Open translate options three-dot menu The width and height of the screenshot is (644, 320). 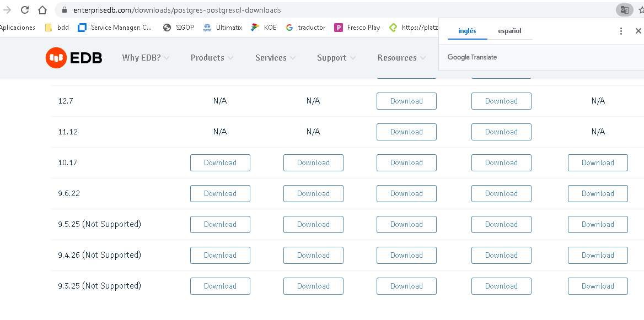[x=621, y=31]
